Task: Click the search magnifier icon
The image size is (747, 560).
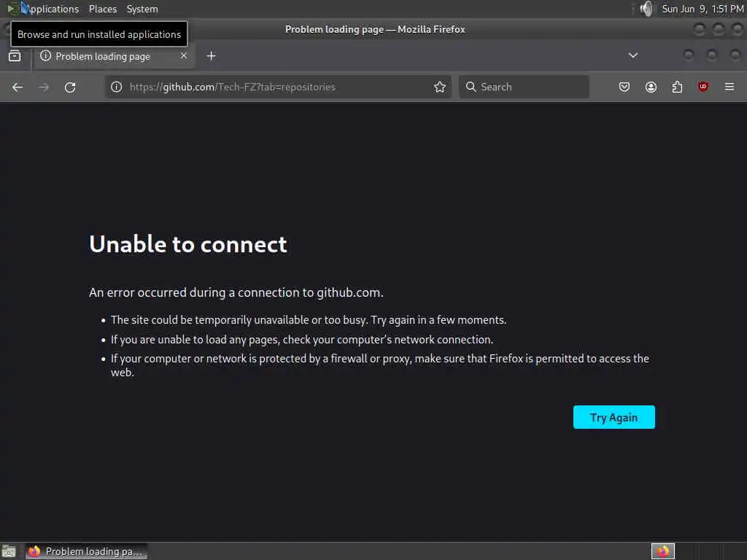Action: [x=471, y=87]
